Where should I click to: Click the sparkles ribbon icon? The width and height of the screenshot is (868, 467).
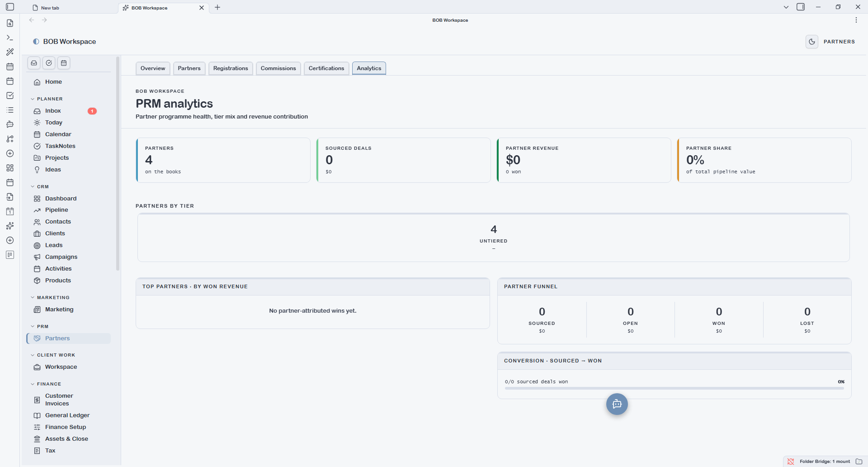10,226
